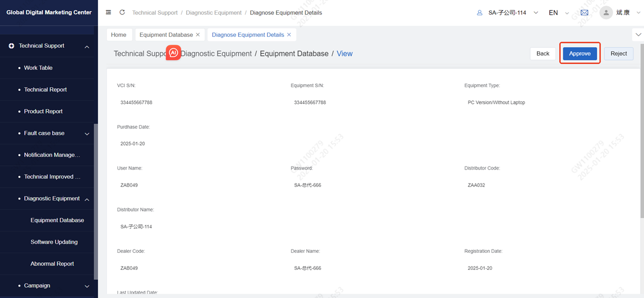The image size is (644, 298).
Task: Collapse the Diagnostic Equipment submenu
Action: click(x=86, y=199)
